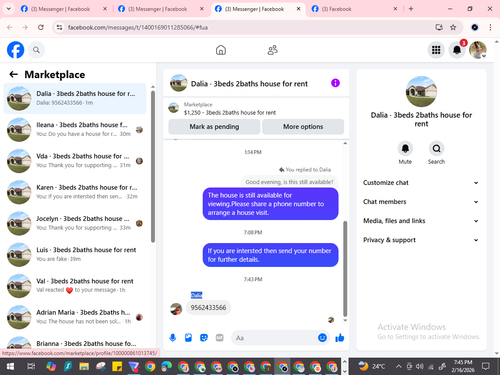Screen dimensions: 500x375
Task: Click the More options button
Action: (303, 127)
